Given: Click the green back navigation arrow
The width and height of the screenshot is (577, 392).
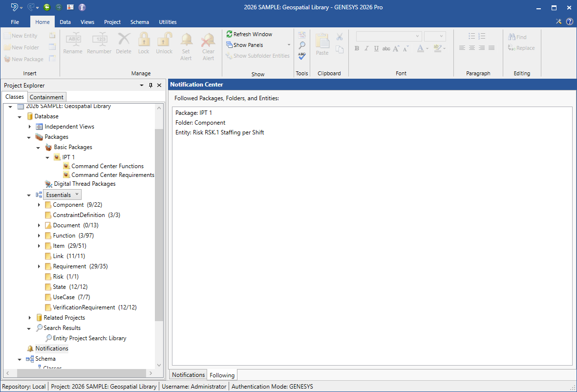Looking at the screenshot, I should [47, 7].
